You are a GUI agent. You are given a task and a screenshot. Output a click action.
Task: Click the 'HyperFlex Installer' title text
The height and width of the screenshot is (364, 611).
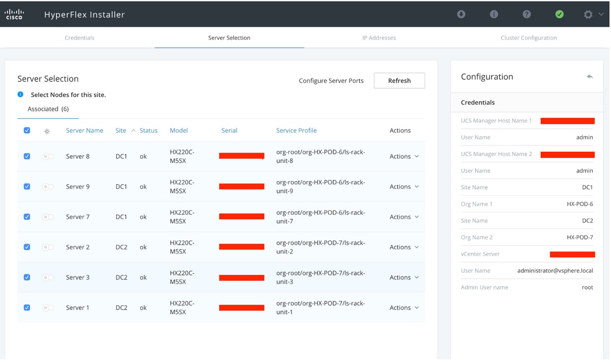(85, 15)
